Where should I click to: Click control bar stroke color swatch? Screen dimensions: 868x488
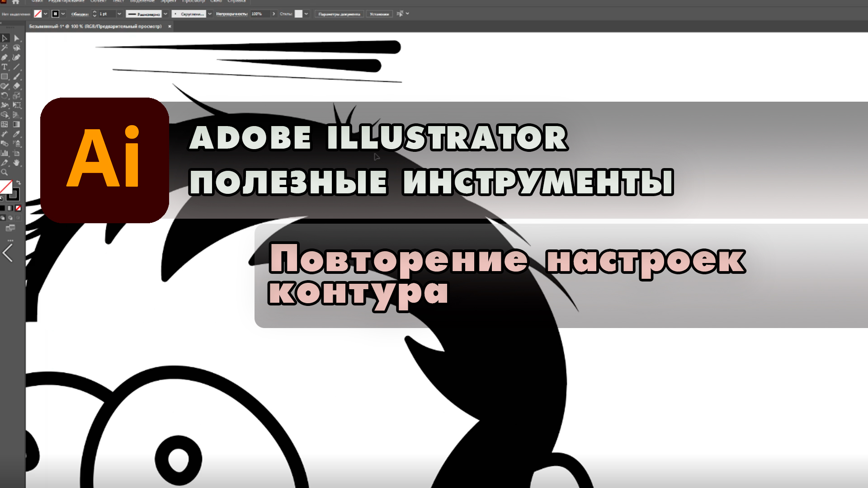point(56,14)
